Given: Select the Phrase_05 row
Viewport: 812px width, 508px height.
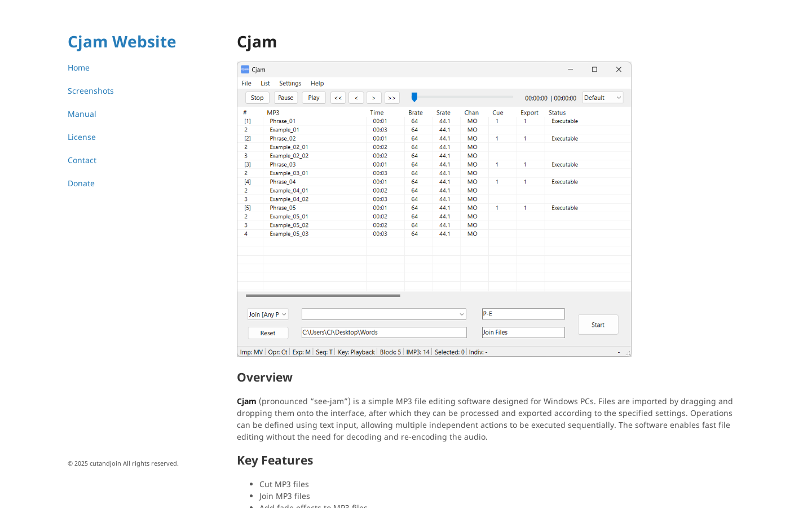Looking at the screenshot, I should [x=434, y=208].
